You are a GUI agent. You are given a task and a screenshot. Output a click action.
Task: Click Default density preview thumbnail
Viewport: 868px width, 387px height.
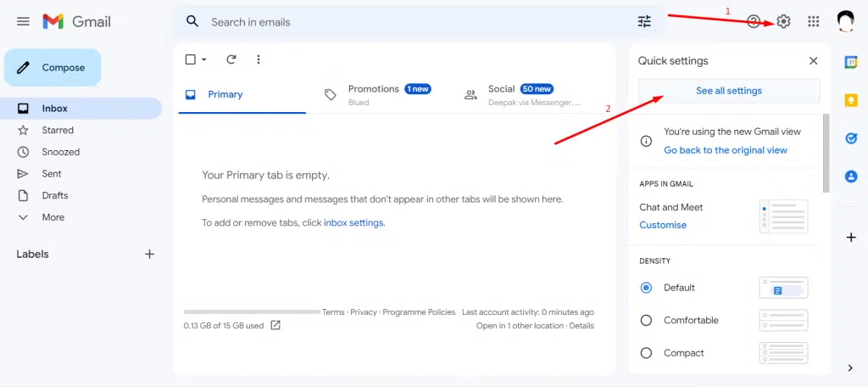coord(783,288)
